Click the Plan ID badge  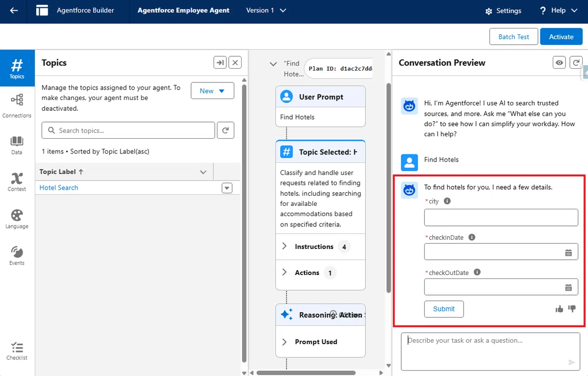pyautogui.click(x=339, y=68)
